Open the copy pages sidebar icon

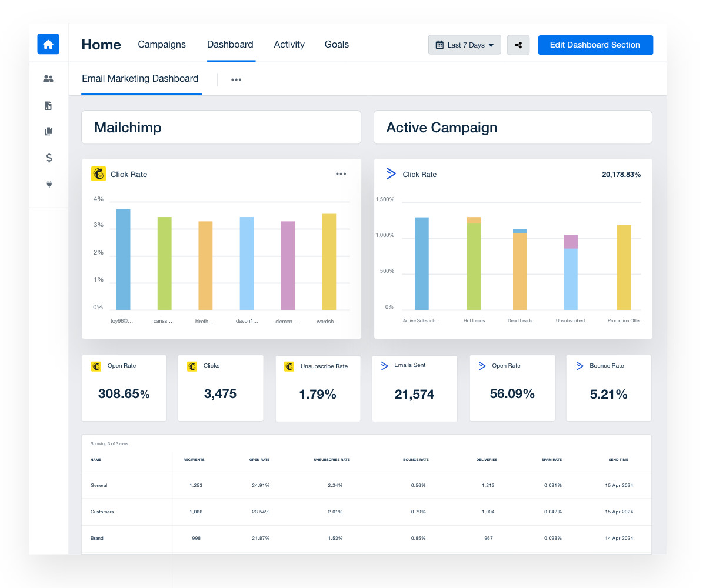pyautogui.click(x=49, y=131)
